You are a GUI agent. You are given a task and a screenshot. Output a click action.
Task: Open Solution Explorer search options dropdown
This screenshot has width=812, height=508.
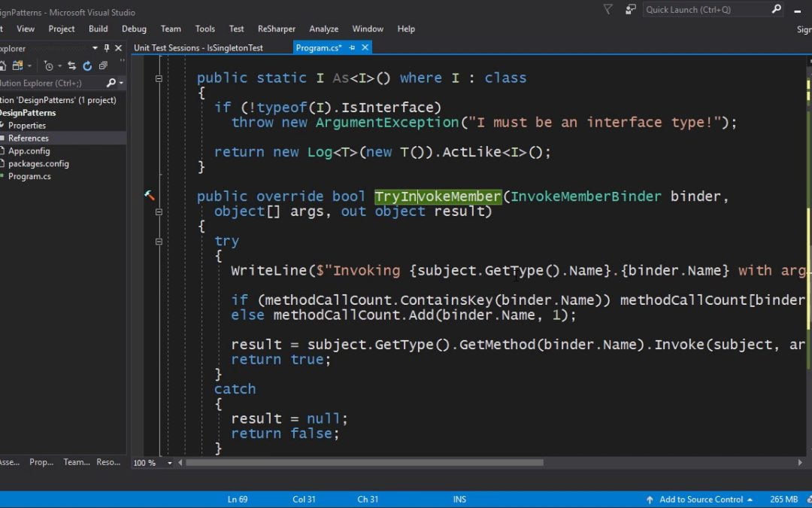pyautogui.click(x=121, y=83)
